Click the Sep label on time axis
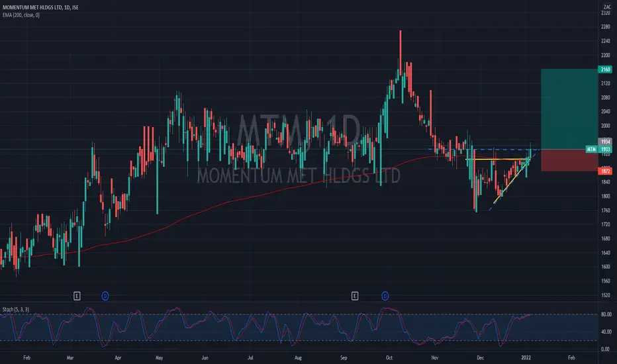This screenshot has width=617, height=364. pyautogui.click(x=344, y=357)
